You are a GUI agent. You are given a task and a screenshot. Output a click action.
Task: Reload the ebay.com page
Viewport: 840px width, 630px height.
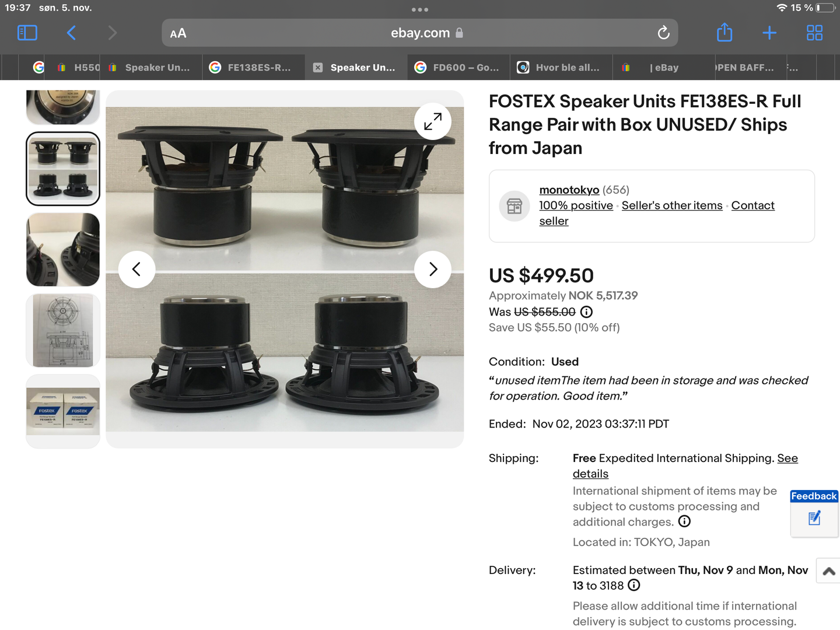pos(663,33)
